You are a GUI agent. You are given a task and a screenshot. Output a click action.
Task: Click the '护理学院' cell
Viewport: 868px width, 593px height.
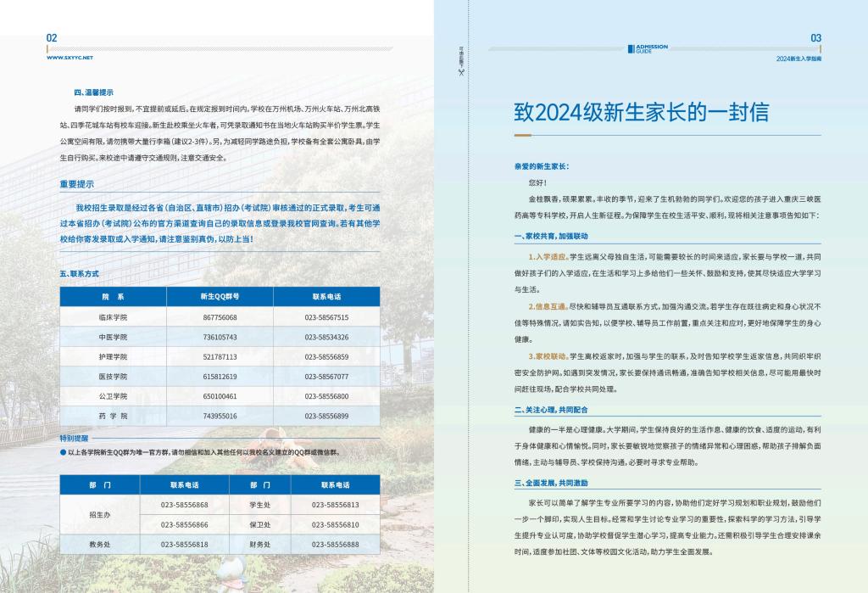[113, 357]
